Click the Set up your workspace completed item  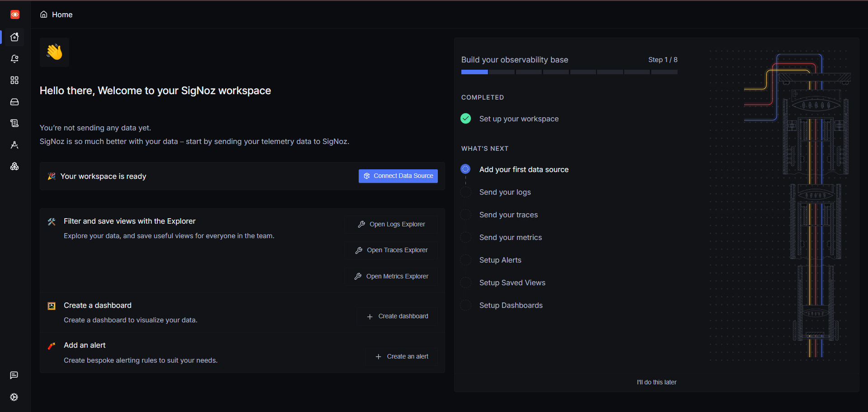pyautogui.click(x=519, y=119)
